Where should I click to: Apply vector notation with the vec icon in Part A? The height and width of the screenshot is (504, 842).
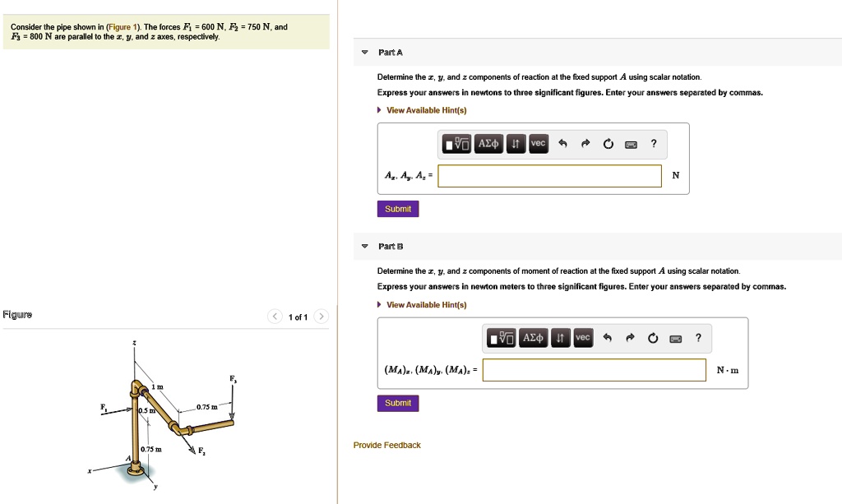[538, 143]
